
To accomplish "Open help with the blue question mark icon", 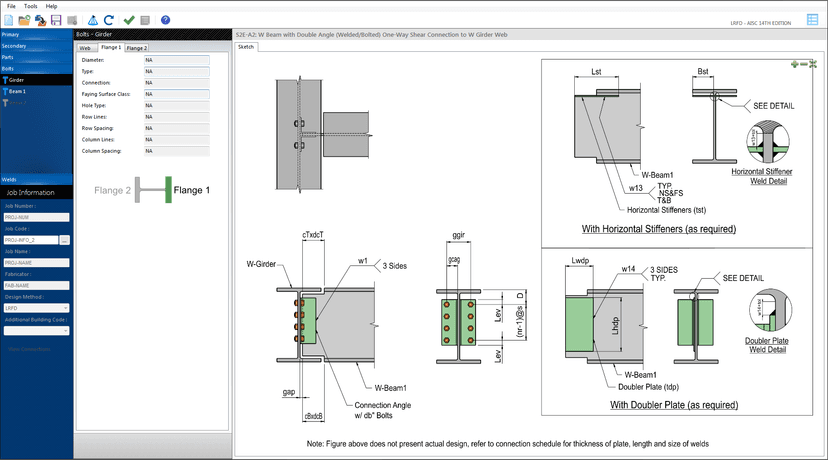I will pyautogui.click(x=165, y=20).
